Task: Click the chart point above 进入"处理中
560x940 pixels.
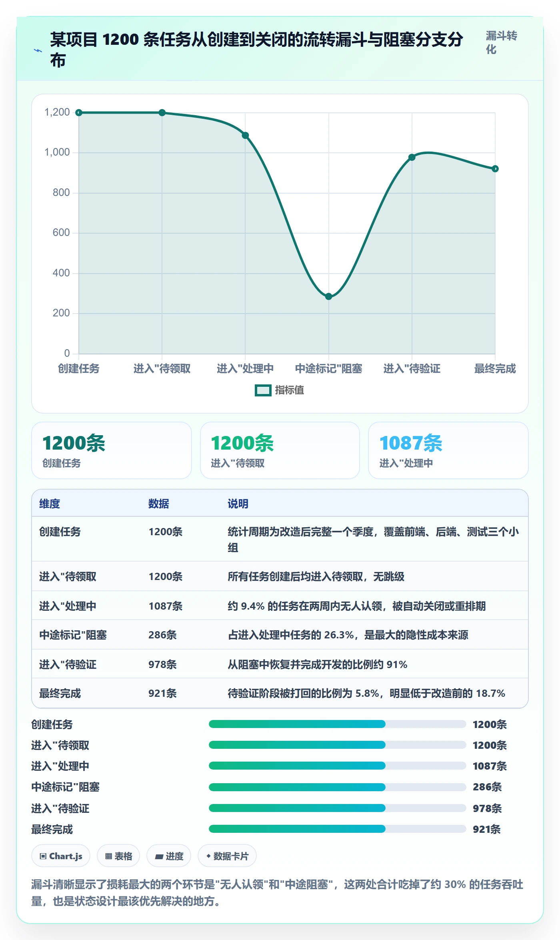Action: point(245,136)
